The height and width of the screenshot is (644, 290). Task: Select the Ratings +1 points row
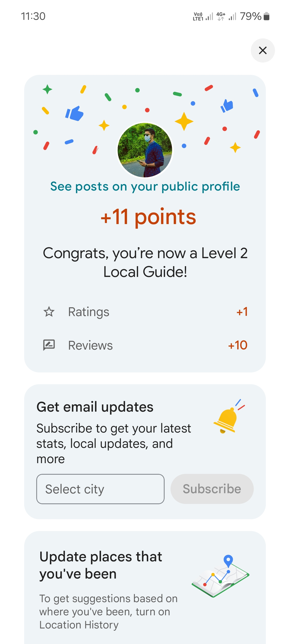145,312
